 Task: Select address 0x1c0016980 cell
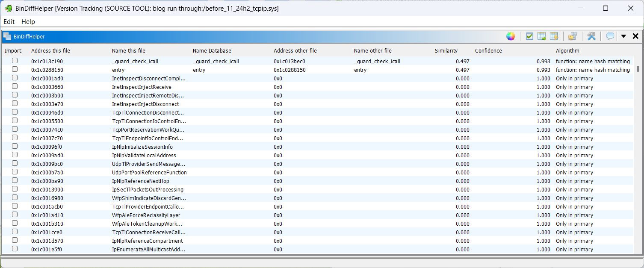point(47,198)
